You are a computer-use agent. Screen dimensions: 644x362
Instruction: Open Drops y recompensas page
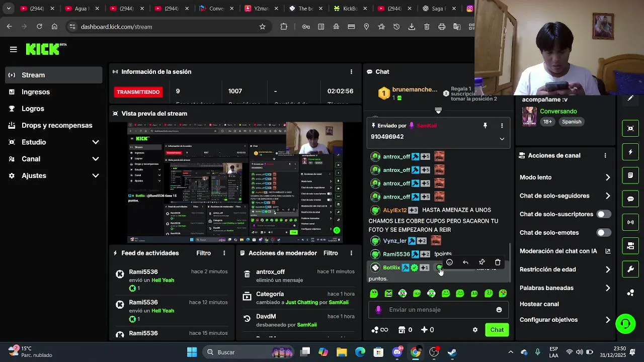tap(53, 125)
